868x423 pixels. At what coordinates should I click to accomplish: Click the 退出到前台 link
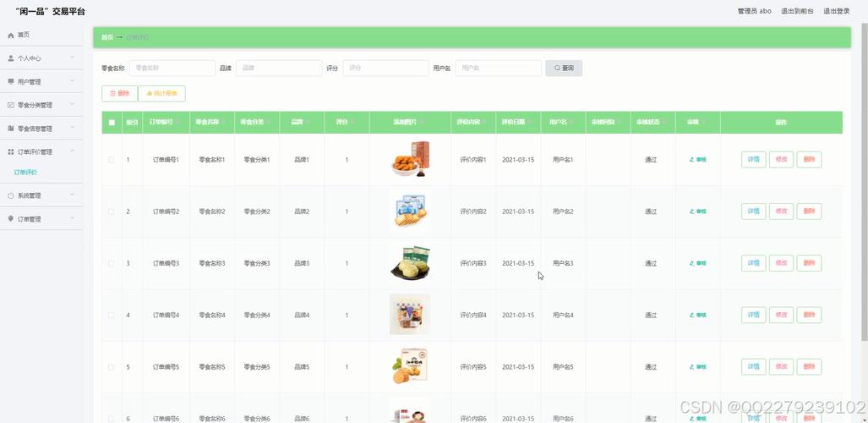797,11
